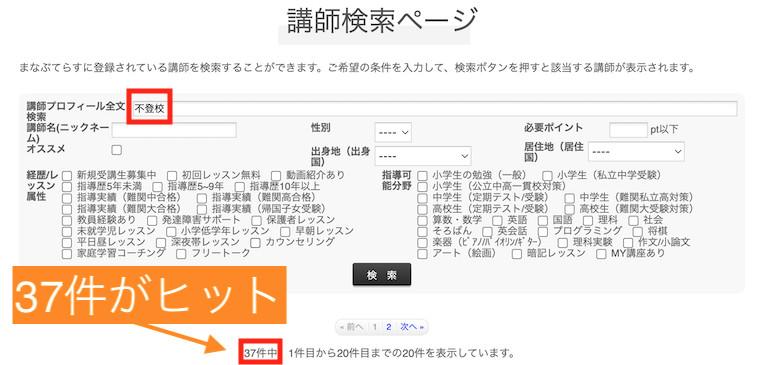Screen dimensions: 760x365
Task: Tick 楽器（ピアノ/バイオリン/ギター） checkbox
Action: coord(423,242)
